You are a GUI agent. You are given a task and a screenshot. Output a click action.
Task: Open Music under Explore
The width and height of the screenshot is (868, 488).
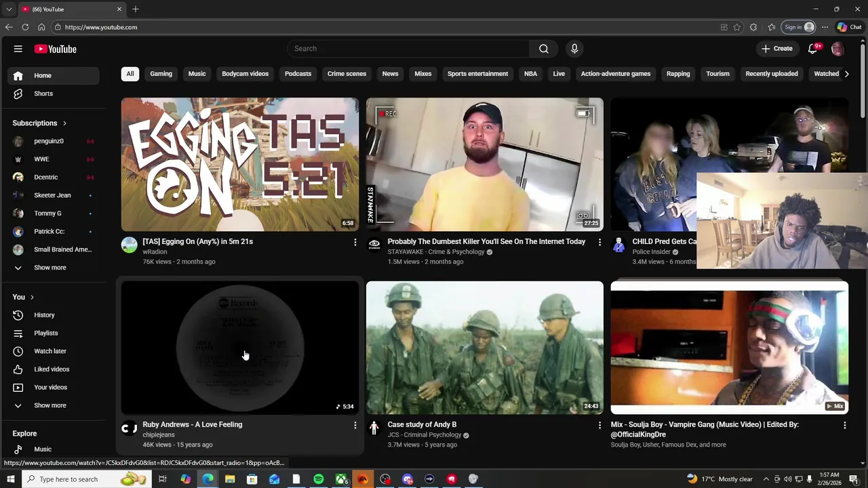(54, 449)
